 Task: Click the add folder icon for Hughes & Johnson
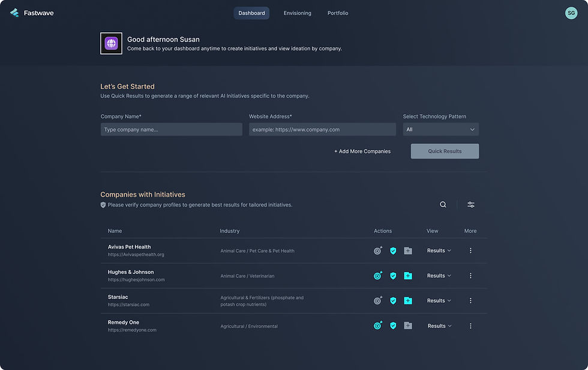408,276
